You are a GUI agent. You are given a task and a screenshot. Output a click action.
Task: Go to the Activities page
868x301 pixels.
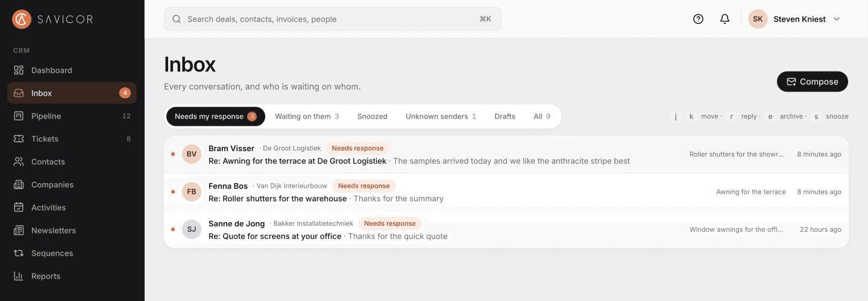click(x=72, y=208)
